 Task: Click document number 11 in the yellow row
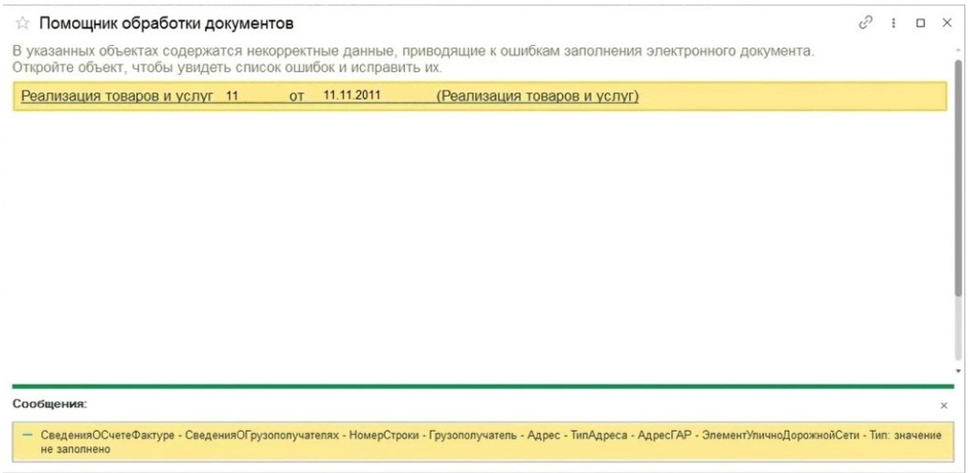click(232, 96)
